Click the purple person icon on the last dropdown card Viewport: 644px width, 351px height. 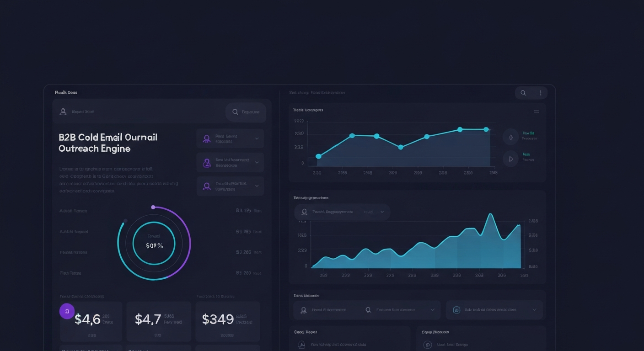(206, 186)
